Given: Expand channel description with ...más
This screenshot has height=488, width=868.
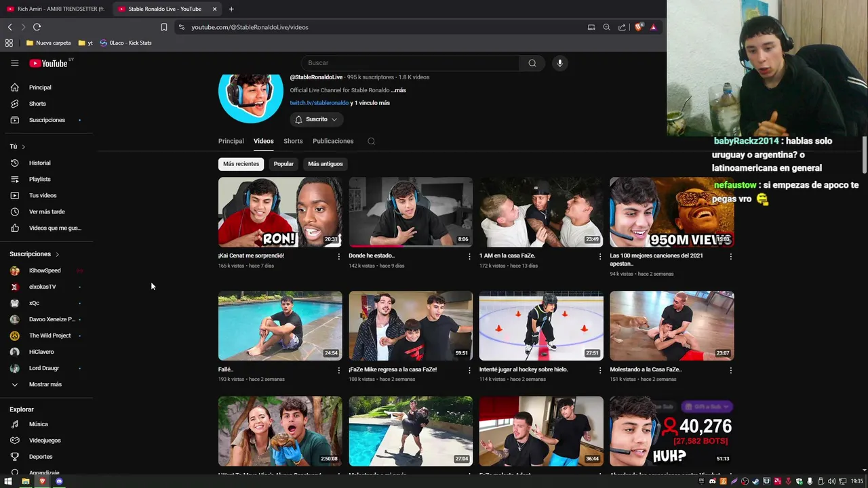Looking at the screenshot, I should pyautogui.click(x=399, y=90).
